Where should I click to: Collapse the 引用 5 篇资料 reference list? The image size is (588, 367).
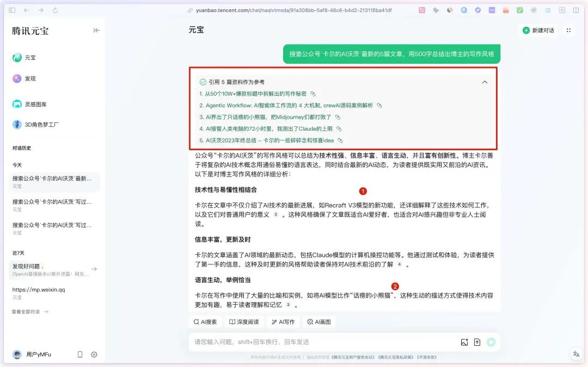click(485, 82)
